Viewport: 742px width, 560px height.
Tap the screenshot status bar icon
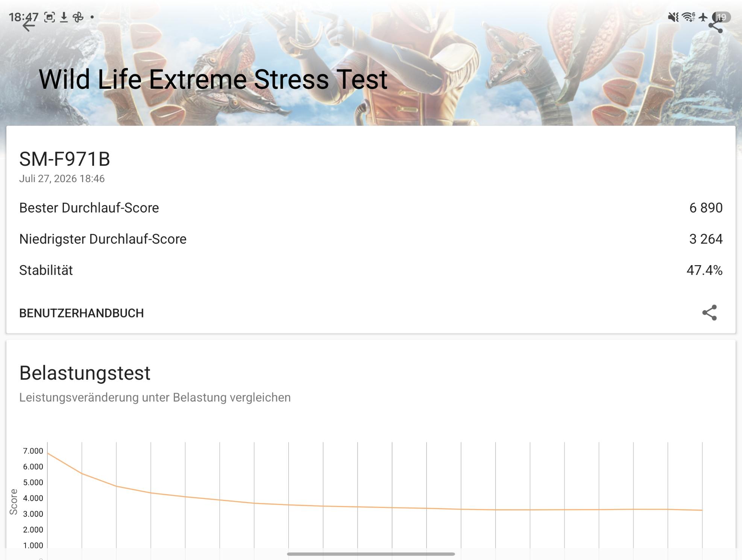(x=49, y=17)
